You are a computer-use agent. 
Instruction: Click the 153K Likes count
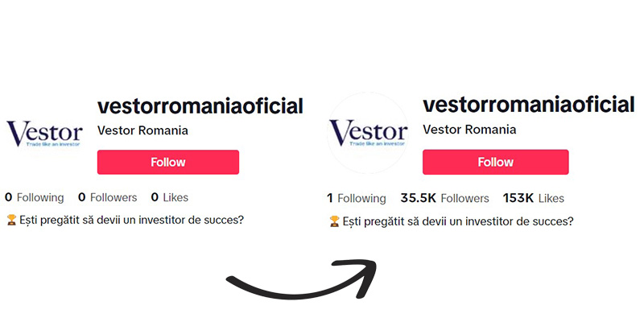(534, 199)
